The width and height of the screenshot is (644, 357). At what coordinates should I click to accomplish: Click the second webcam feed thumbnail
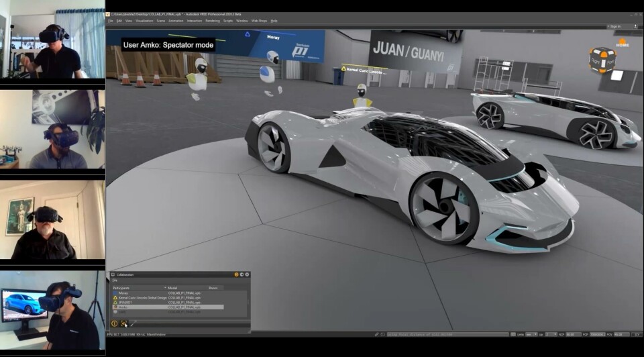coord(52,130)
